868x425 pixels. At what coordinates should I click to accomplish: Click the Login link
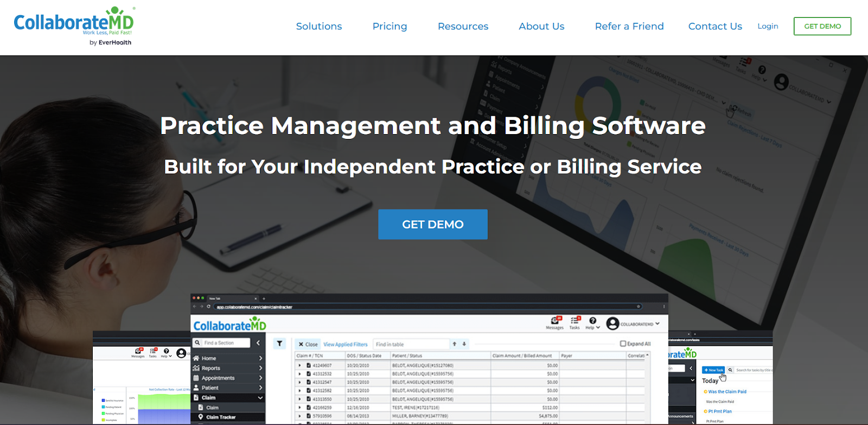[x=768, y=26]
